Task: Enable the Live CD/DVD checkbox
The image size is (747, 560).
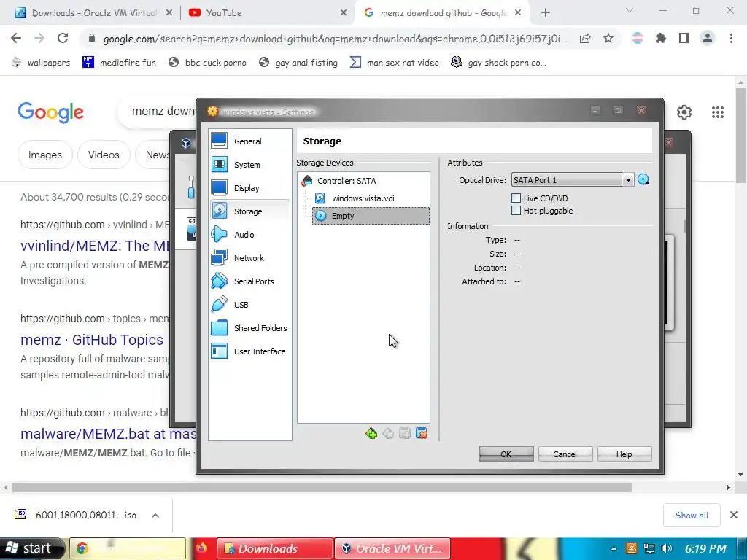Action: click(516, 198)
